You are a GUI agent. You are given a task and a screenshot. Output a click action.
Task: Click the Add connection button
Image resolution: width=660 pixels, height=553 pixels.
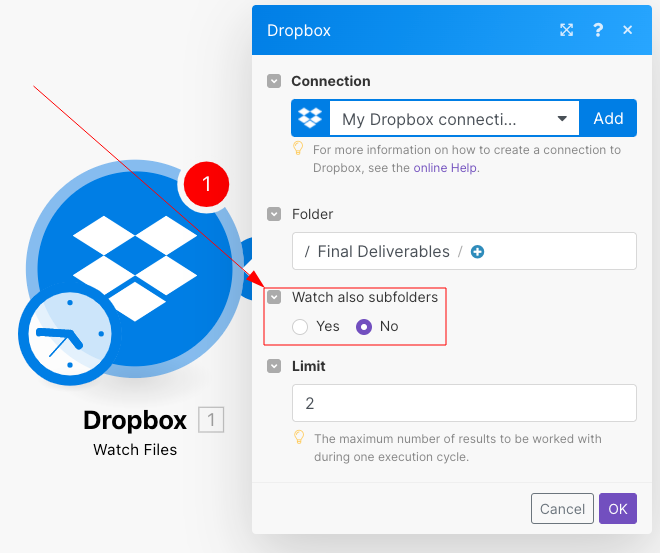click(608, 118)
